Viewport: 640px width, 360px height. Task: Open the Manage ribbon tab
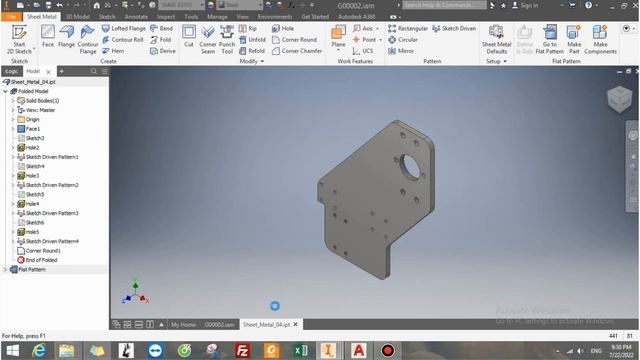(x=217, y=17)
